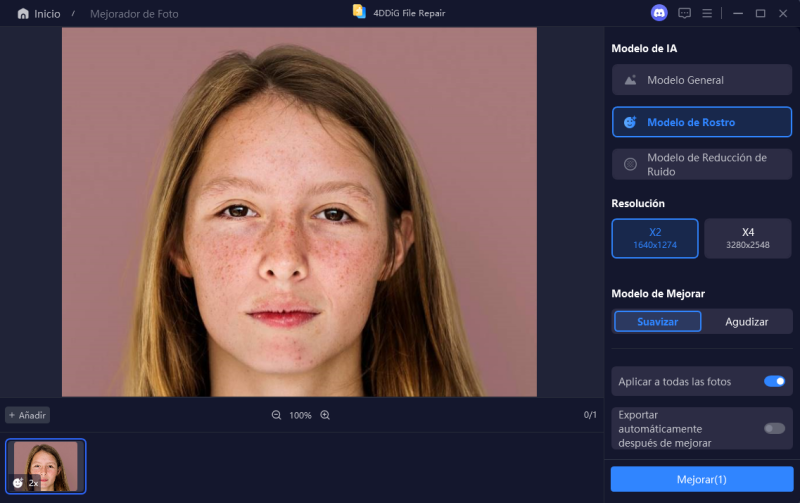Click the Modelo de Mejorar heading

[658, 293]
